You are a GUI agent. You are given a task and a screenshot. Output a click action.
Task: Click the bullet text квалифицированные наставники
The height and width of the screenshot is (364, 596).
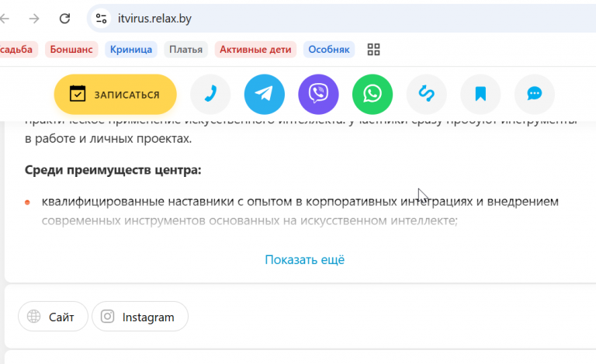tap(300, 201)
